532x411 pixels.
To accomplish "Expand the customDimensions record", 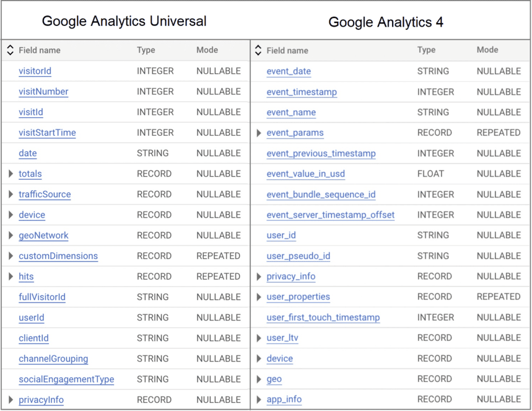I will (12, 256).
